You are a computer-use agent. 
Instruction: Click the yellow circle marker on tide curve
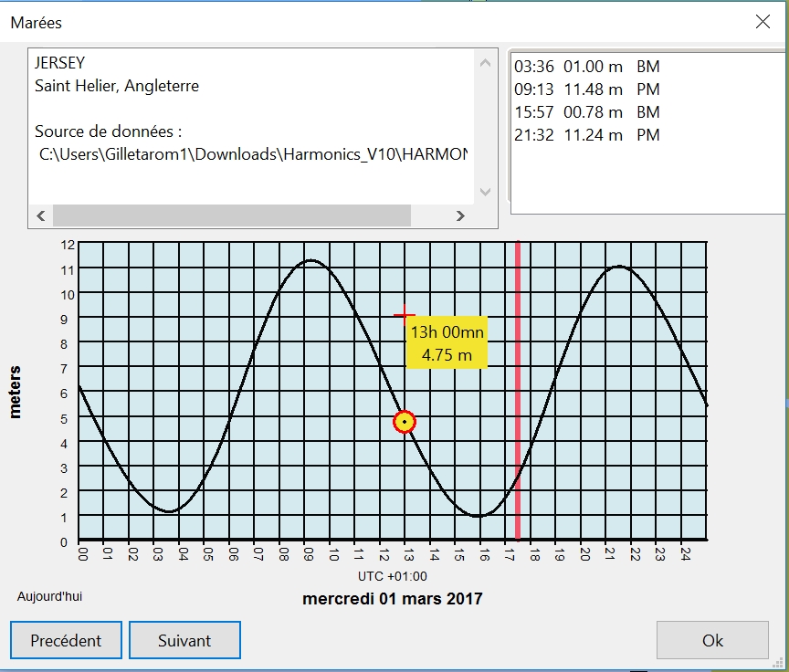pyautogui.click(x=405, y=422)
